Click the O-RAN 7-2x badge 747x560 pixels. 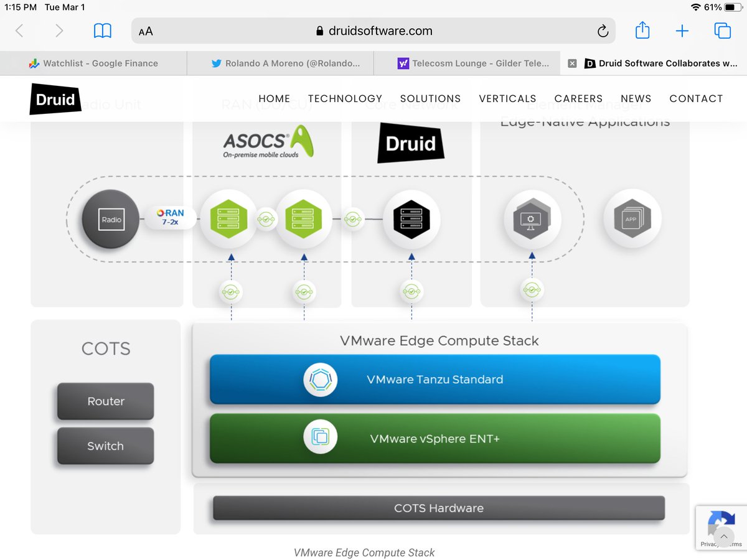170,218
